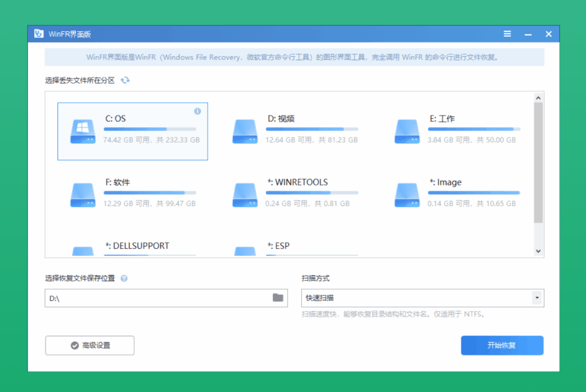586x392 pixels.
Task: Click the '扫描方式' label
Action: (x=315, y=279)
